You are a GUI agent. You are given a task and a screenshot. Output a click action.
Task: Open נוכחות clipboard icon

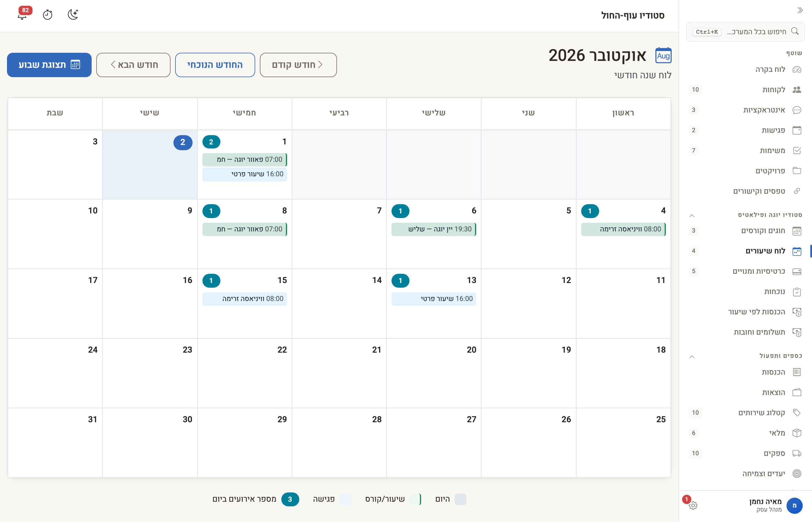(x=797, y=292)
